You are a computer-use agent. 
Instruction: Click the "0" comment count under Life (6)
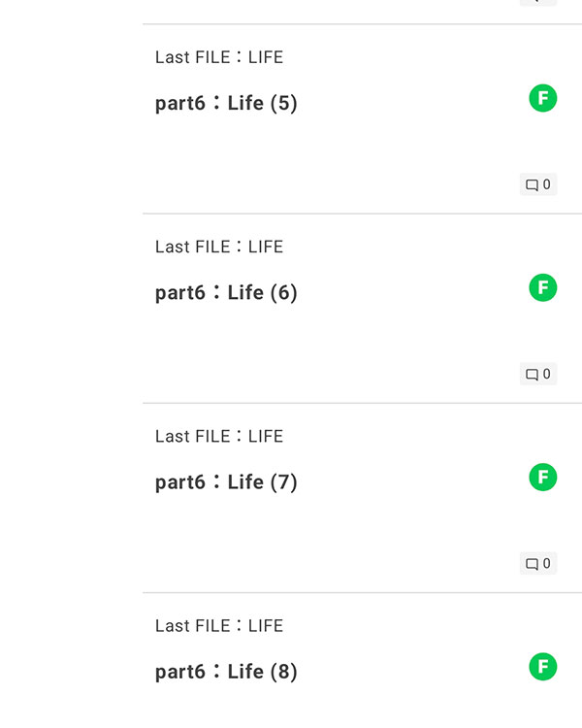click(x=547, y=374)
